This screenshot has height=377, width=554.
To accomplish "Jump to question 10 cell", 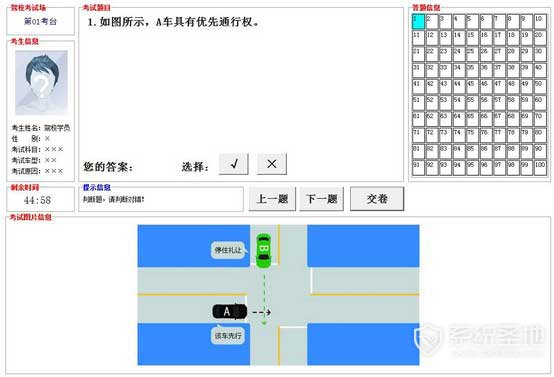I will click(540, 22).
